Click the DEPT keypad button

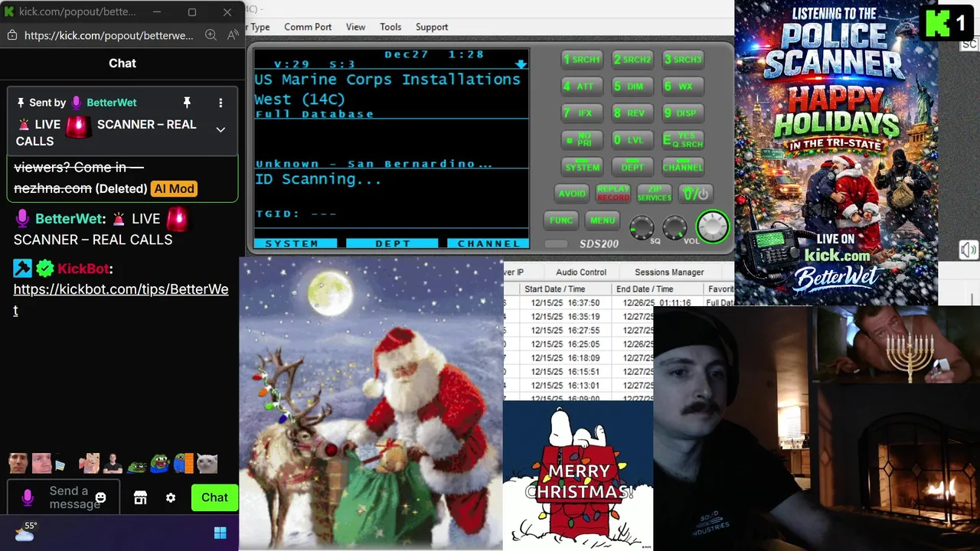tap(632, 167)
